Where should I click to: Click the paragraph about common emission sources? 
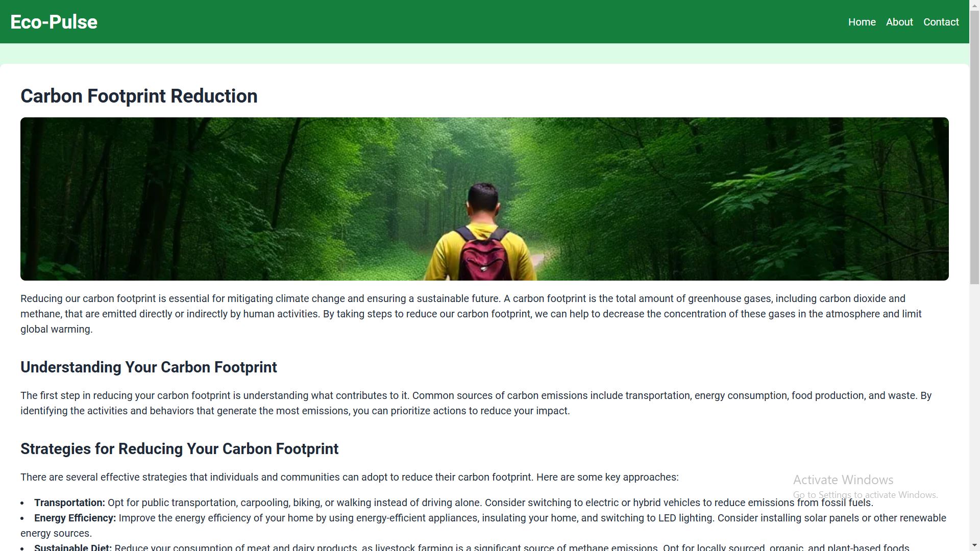click(x=476, y=403)
